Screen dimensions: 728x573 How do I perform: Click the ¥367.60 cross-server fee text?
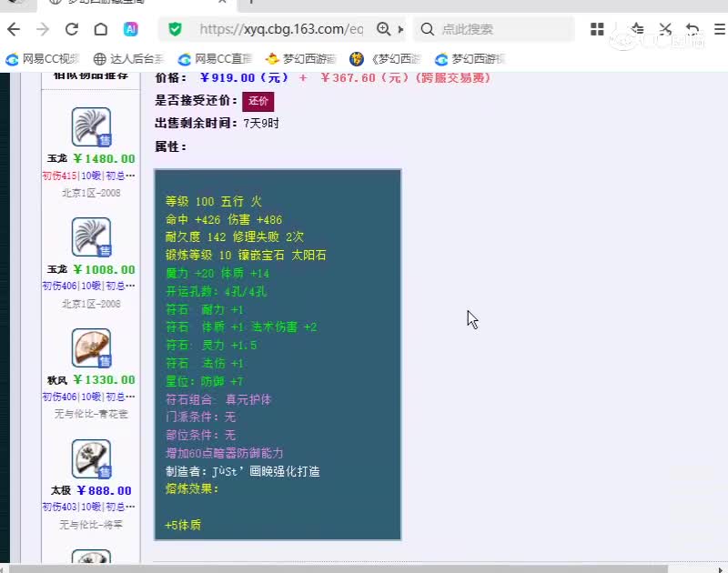click(x=405, y=77)
